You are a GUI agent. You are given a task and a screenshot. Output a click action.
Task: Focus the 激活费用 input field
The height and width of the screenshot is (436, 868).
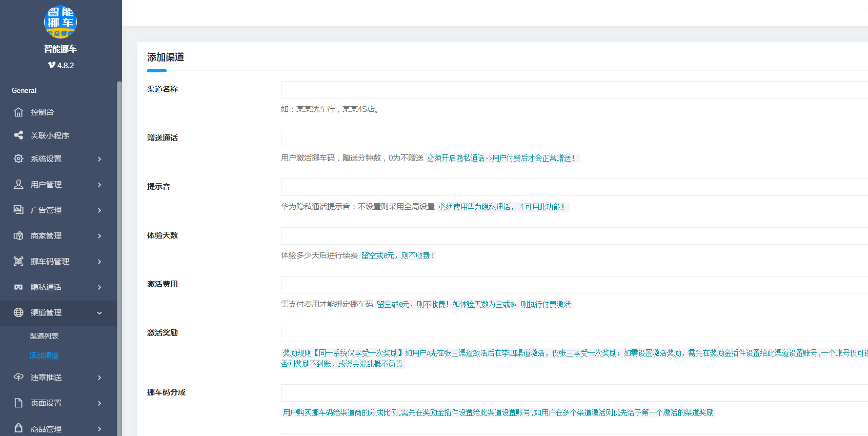pyautogui.click(x=574, y=285)
